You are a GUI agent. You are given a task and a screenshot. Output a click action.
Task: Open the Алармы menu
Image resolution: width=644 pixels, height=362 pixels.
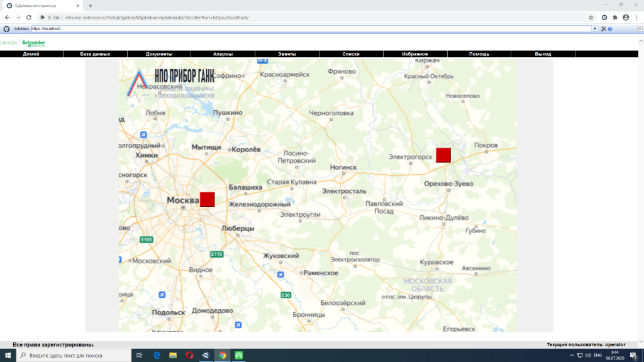click(x=223, y=54)
